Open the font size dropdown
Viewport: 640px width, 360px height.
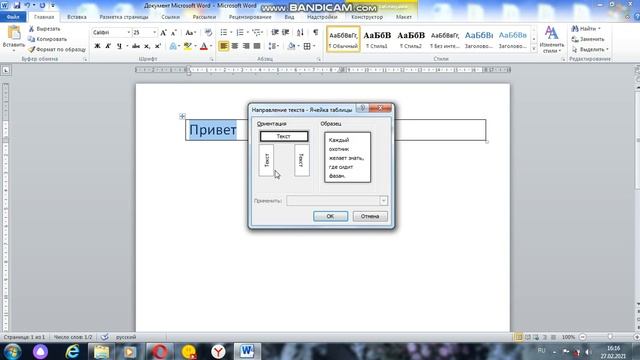[x=154, y=32]
